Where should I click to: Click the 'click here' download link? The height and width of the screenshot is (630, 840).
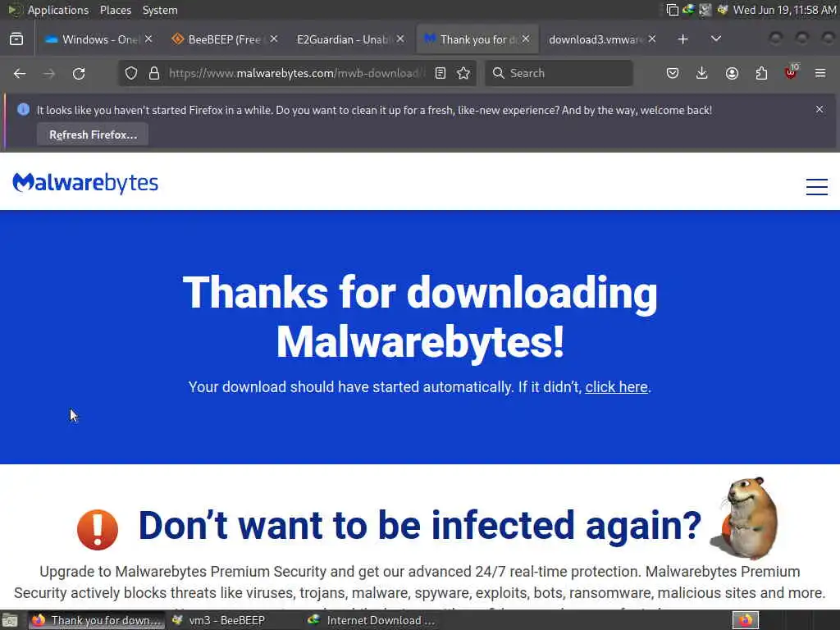pyautogui.click(x=616, y=387)
